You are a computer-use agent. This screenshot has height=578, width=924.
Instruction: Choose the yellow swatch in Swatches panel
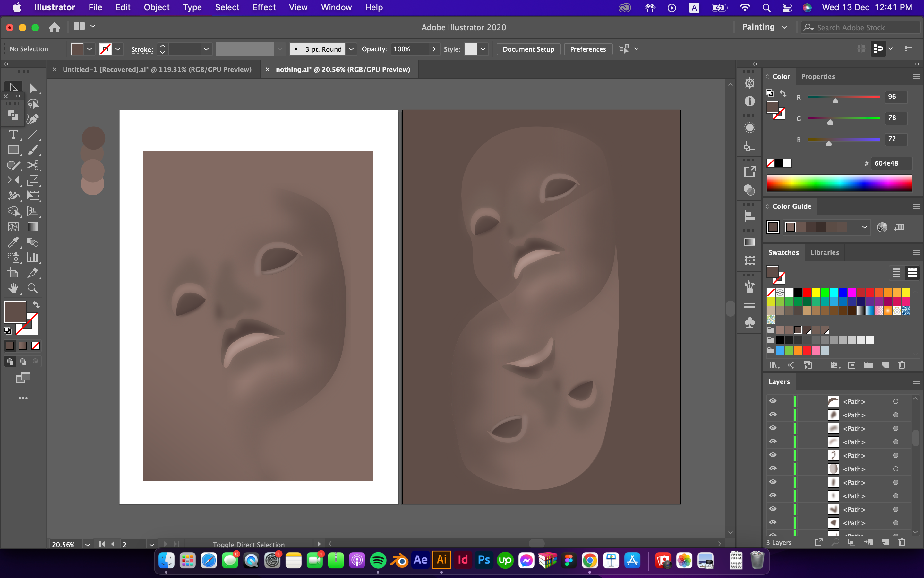coord(816,293)
